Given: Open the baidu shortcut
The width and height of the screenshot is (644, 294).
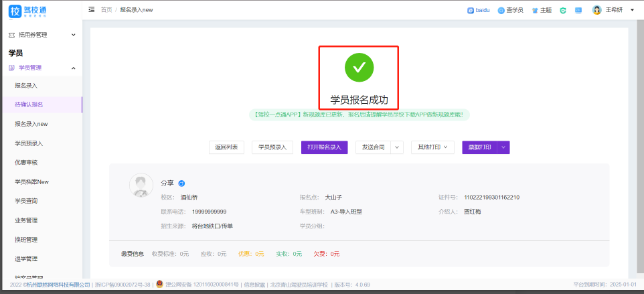Looking at the screenshot, I should click(479, 10).
